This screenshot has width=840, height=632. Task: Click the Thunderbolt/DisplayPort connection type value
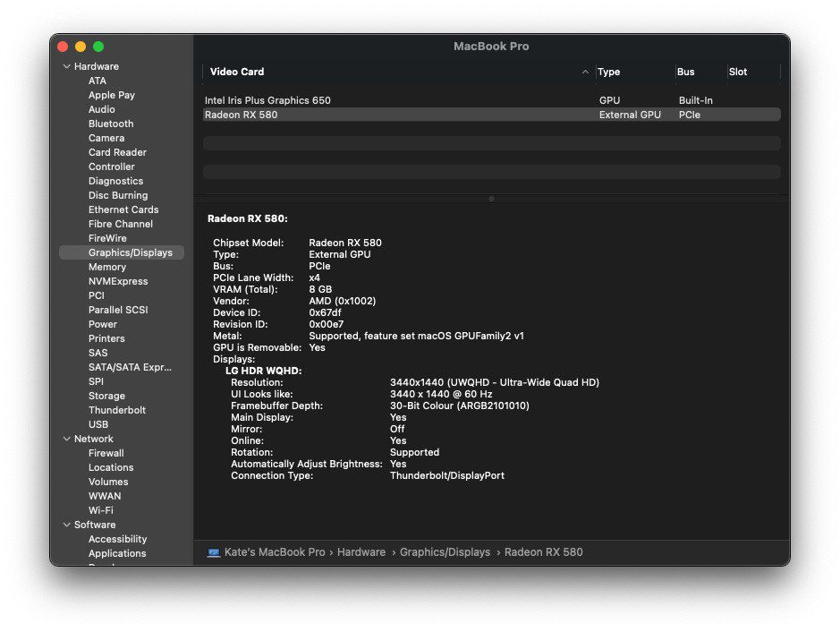click(x=447, y=476)
